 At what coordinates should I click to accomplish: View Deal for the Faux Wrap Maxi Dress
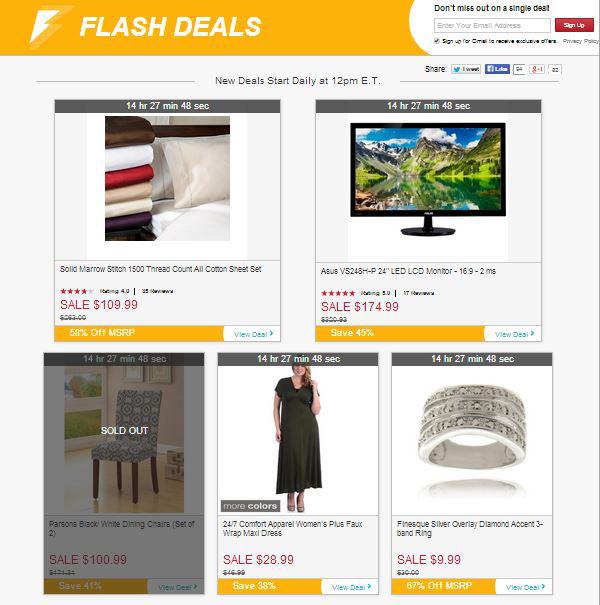pyautogui.click(x=350, y=587)
